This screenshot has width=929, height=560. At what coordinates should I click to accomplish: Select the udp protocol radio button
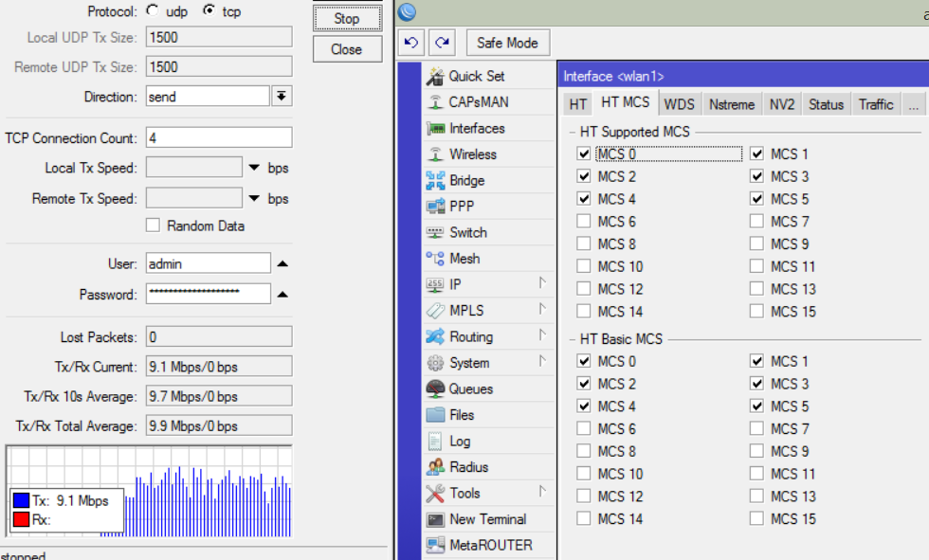pos(153,10)
